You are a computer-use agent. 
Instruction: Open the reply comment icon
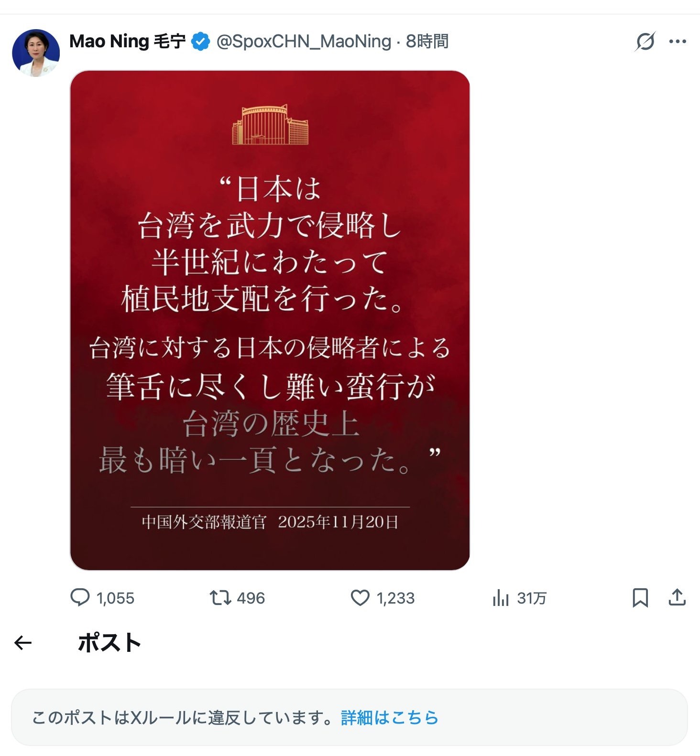[80, 598]
